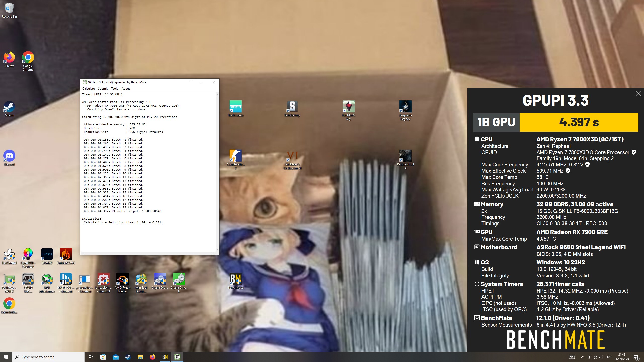Select the Hogwarts Legacy shortcut

coord(405,111)
